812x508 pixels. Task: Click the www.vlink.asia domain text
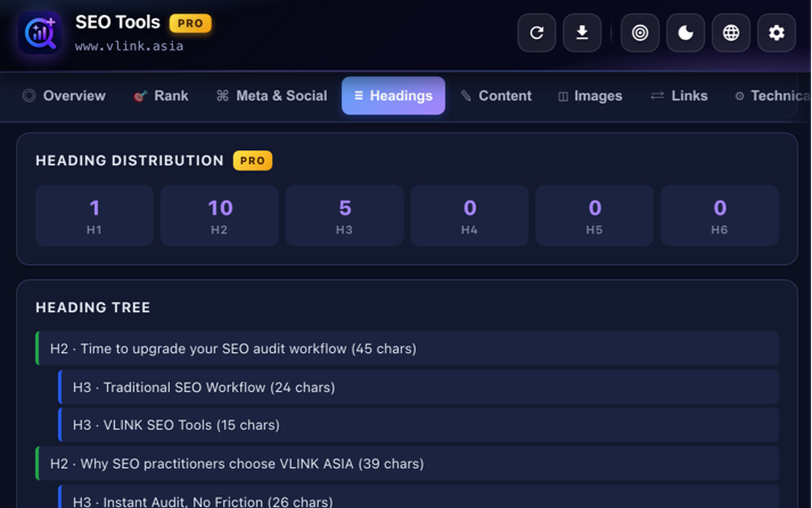pos(129,46)
